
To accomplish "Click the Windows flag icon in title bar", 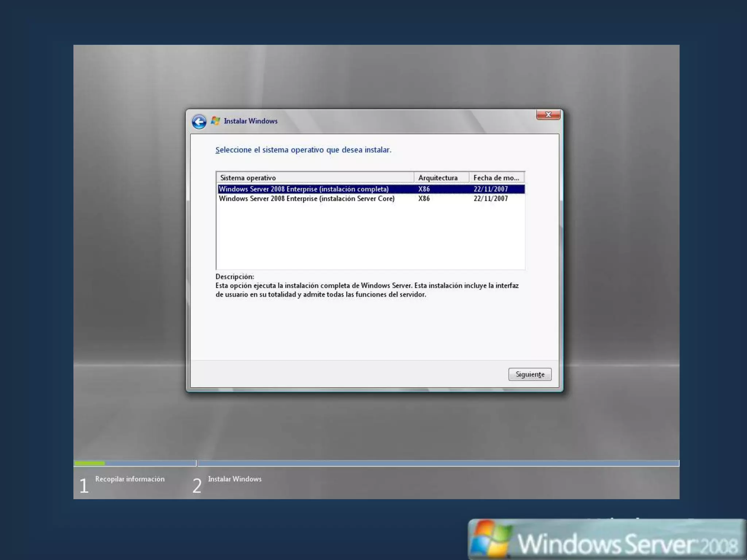I will tap(216, 121).
